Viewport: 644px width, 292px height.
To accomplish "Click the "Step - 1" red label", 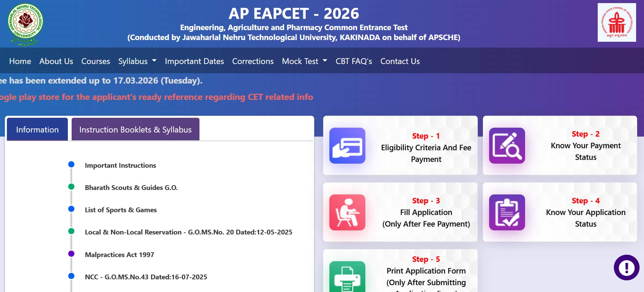I will click(x=426, y=136).
